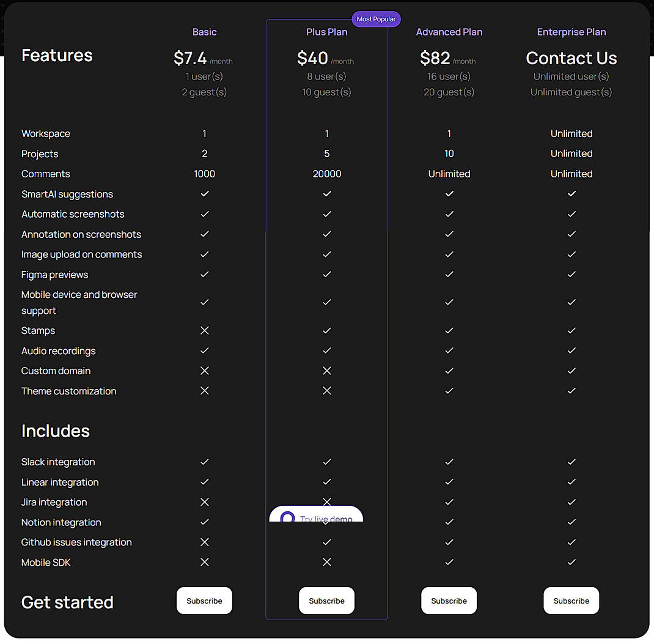Click the 16 user(s) text under Advanced
The height and width of the screenshot is (644, 654).
[449, 76]
